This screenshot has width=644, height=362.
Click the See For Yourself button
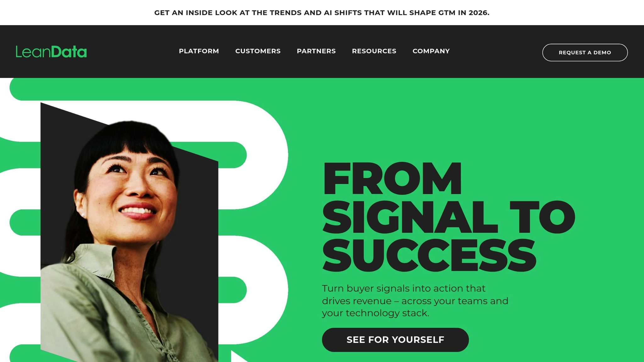point(395,340)
